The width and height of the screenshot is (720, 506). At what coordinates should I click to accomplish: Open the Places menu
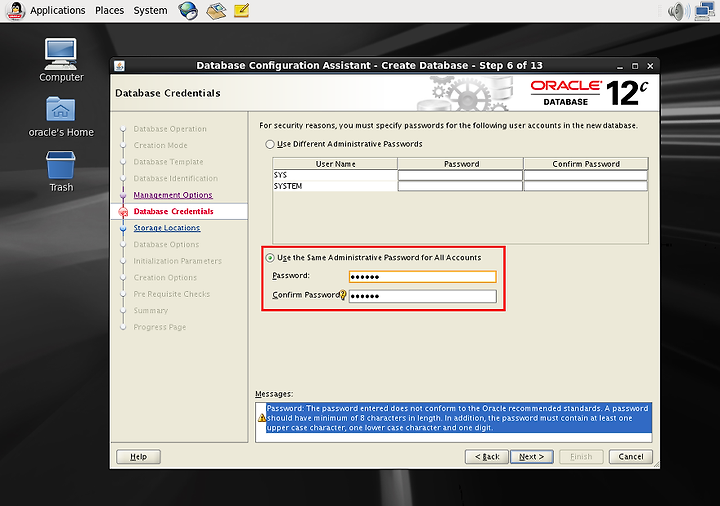[109, 10]
